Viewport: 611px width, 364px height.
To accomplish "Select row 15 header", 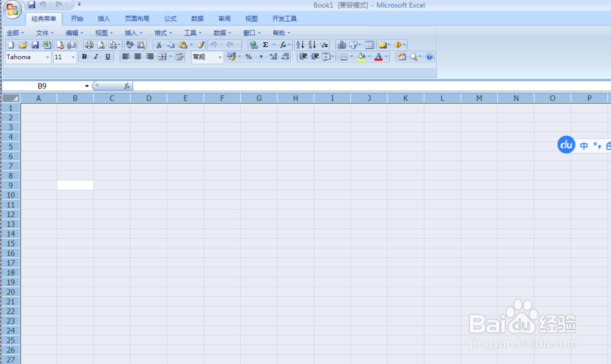I will point(11,243).
